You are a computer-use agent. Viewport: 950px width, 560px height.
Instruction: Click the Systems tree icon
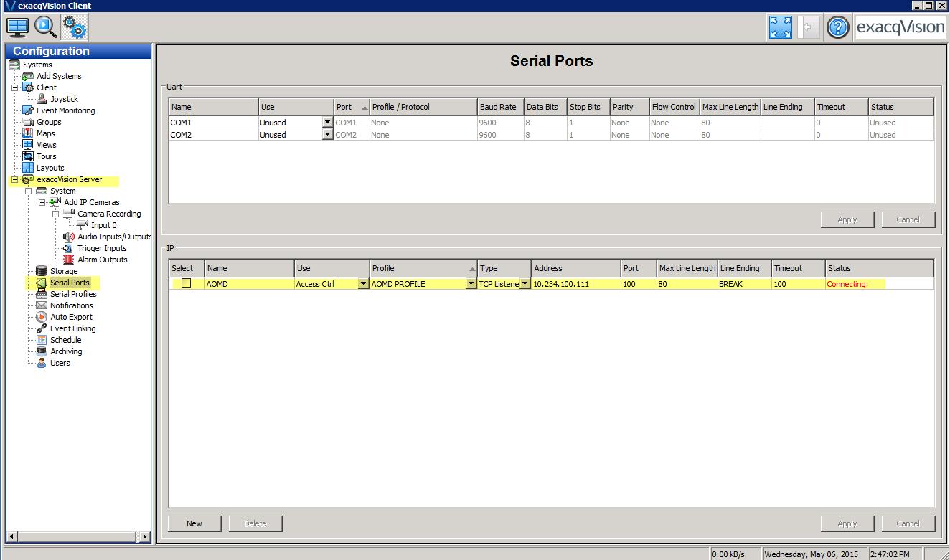(14, 65)
